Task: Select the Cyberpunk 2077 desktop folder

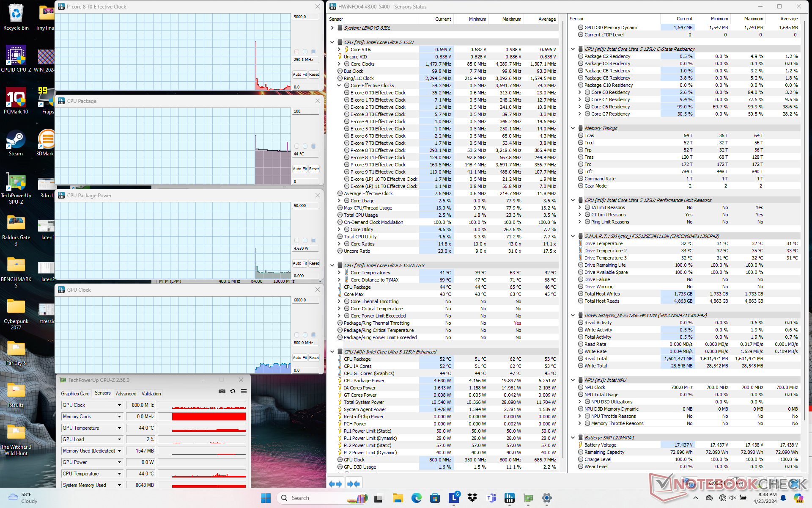Action: click(x=16, y=314)
